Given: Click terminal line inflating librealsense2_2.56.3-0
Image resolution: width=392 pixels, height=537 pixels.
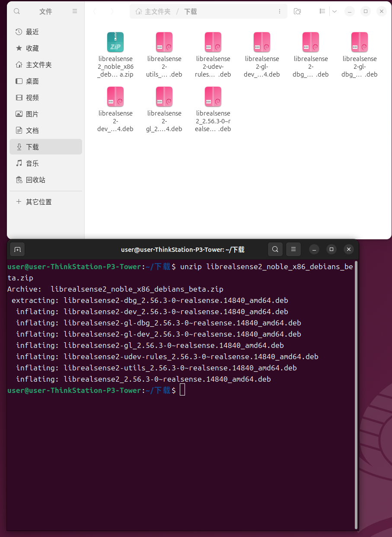Looking at the screenshot, I should (x=143, y=379).
